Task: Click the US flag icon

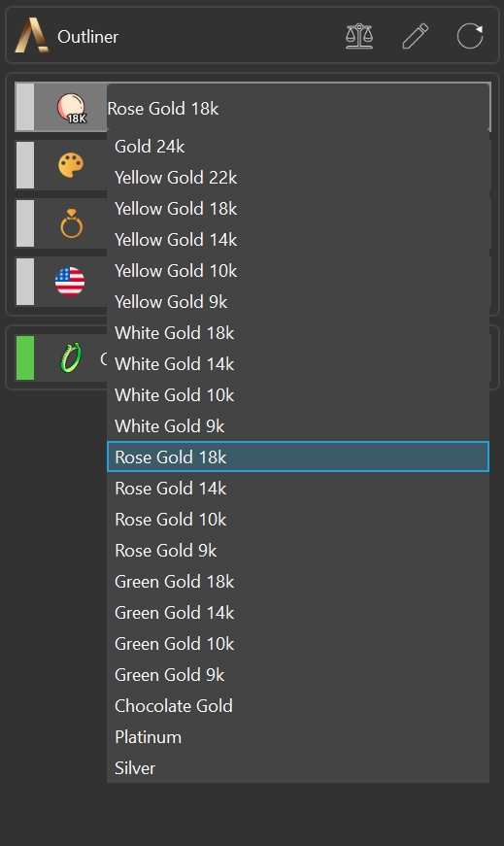Action: [x=70, y=282]
